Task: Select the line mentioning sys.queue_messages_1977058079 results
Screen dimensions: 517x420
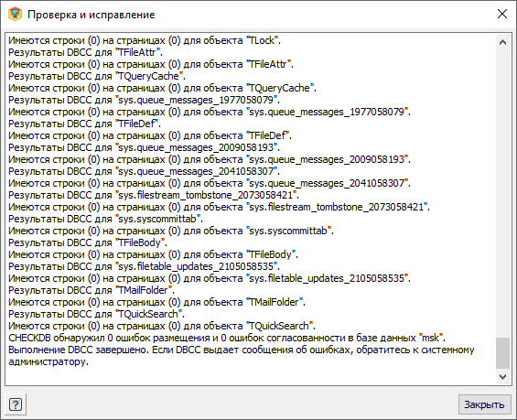Action: (x=144, y=100)
